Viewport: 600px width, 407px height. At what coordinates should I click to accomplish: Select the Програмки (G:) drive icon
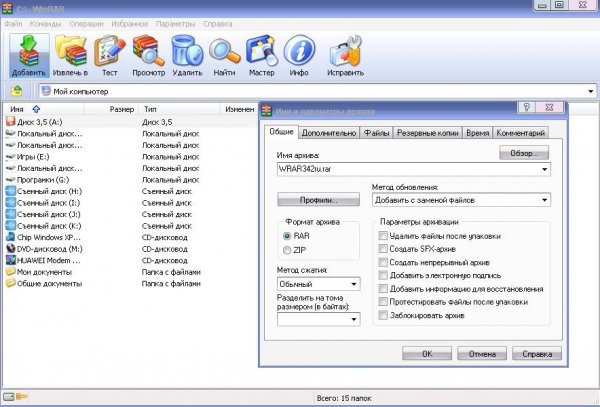pyautogui.click(x=10, y=179)
